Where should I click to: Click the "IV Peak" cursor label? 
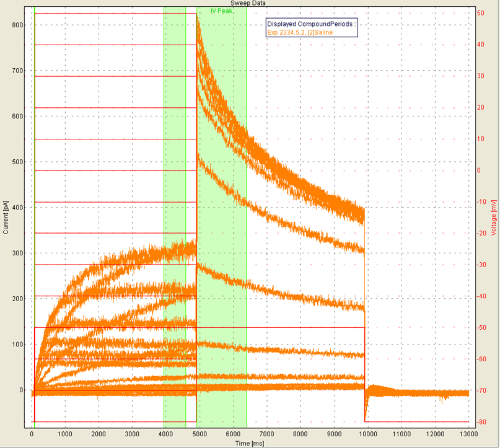pos(221,11)
